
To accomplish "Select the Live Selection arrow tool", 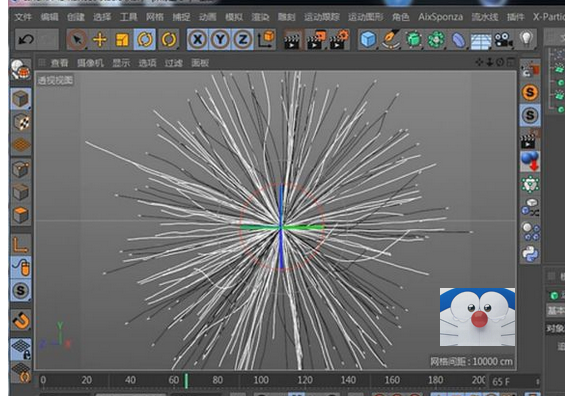I will click(77, 39).
